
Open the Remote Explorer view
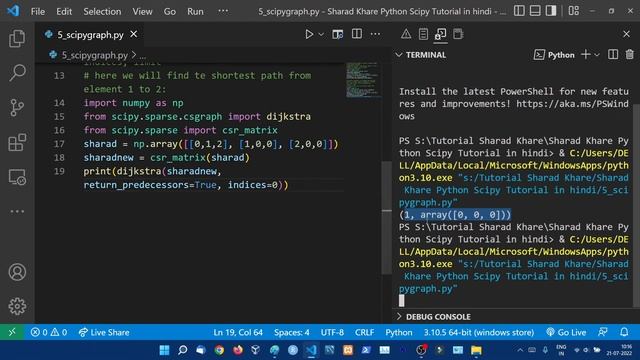click(17, 177)
